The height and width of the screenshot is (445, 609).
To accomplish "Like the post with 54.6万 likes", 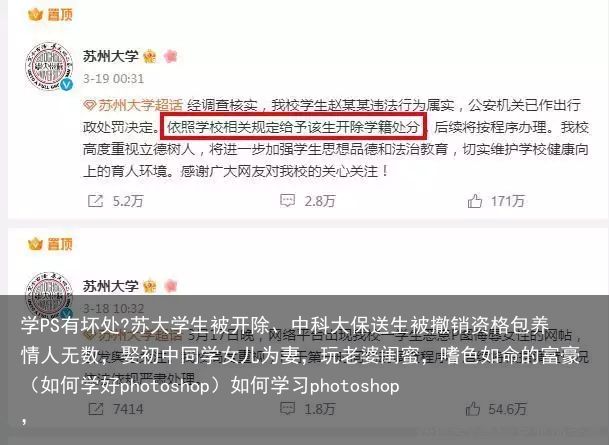I will pos(473,409).
